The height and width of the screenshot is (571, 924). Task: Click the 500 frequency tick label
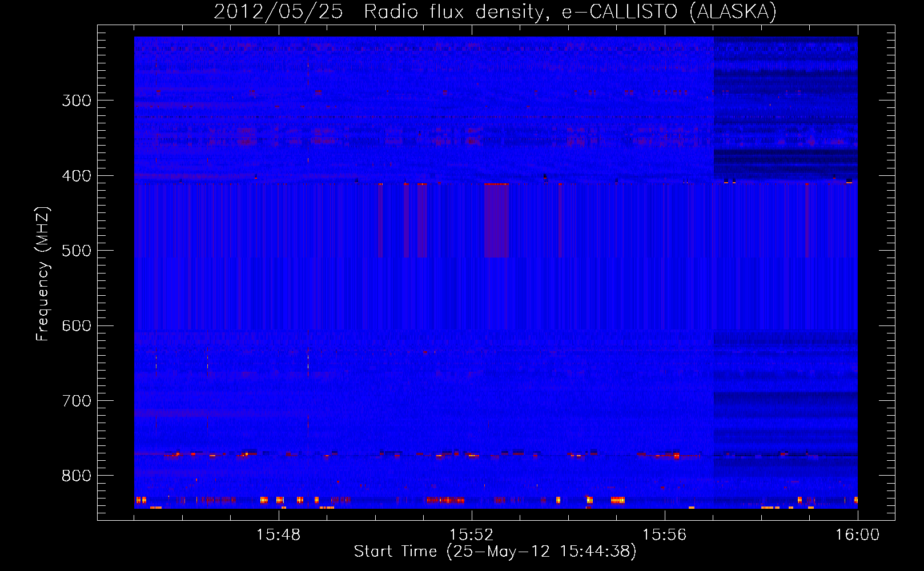point(77,251)
